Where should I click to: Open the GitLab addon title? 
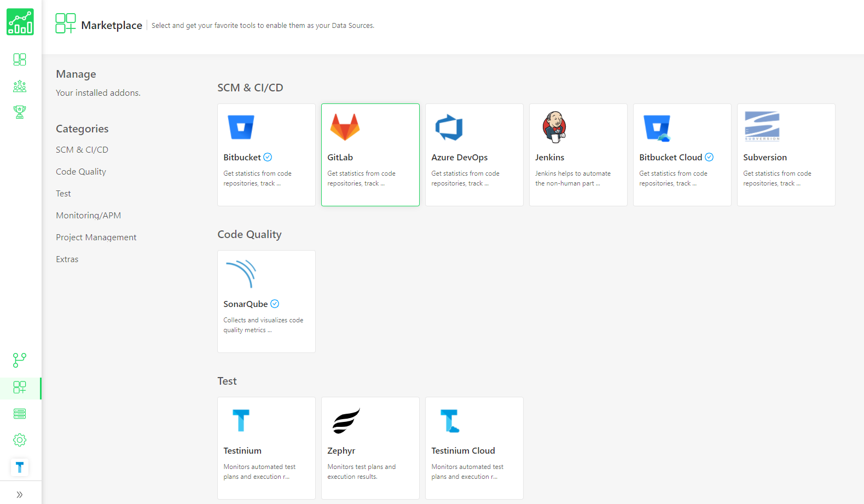340,157
